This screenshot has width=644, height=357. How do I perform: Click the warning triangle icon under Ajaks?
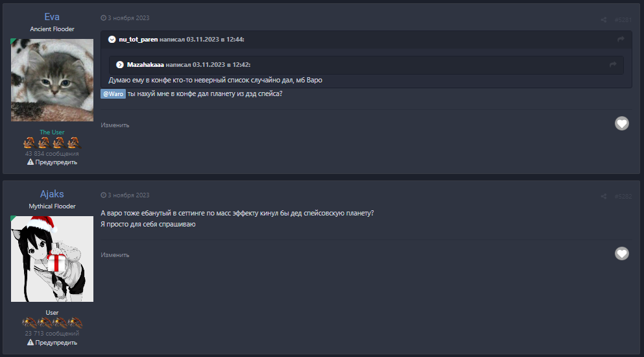[x=30, y=343]
